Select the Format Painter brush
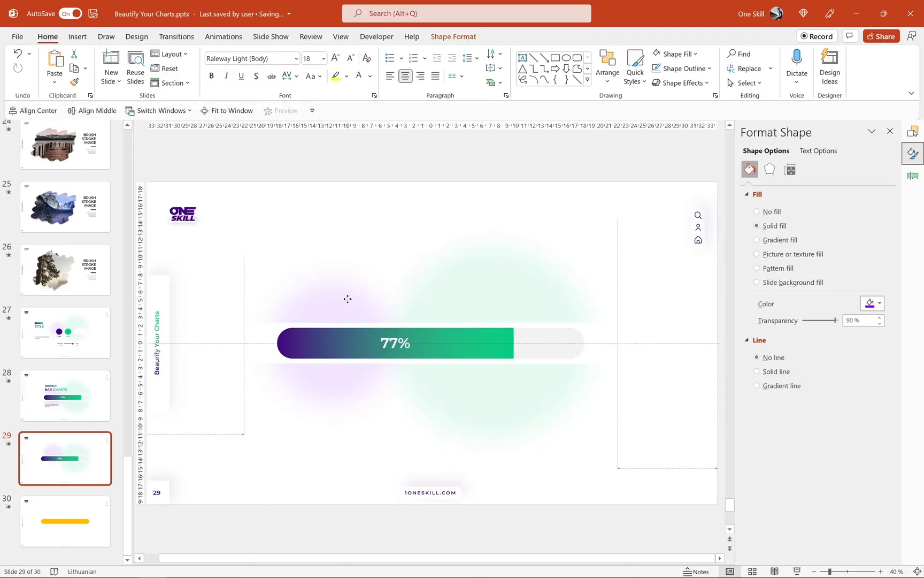 [74, 82]
